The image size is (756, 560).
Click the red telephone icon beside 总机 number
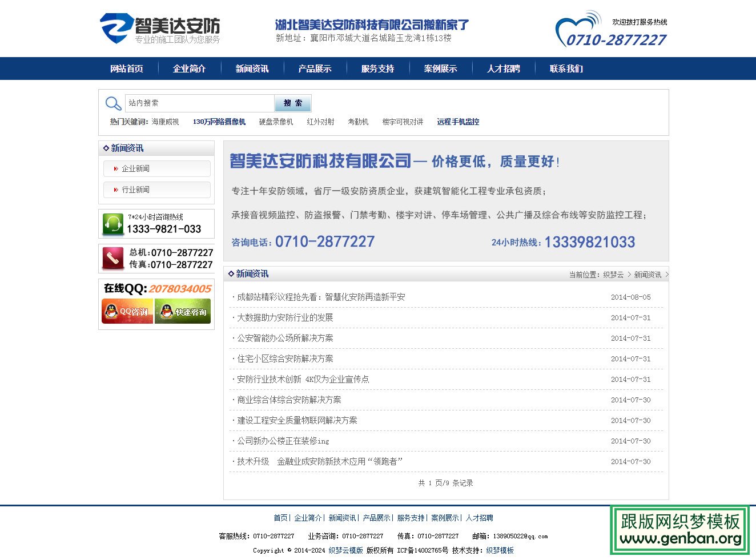pyautogui.click(x=112, y=258)
